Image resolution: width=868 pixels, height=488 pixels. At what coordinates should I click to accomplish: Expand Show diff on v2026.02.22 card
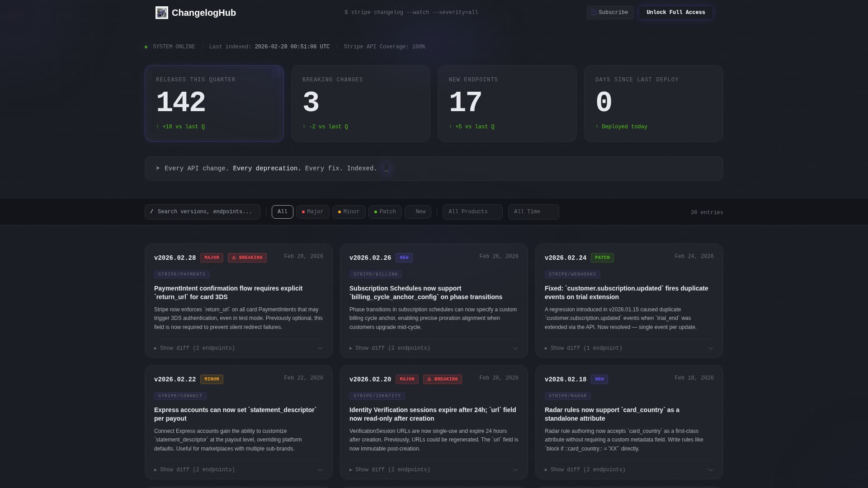194,470
